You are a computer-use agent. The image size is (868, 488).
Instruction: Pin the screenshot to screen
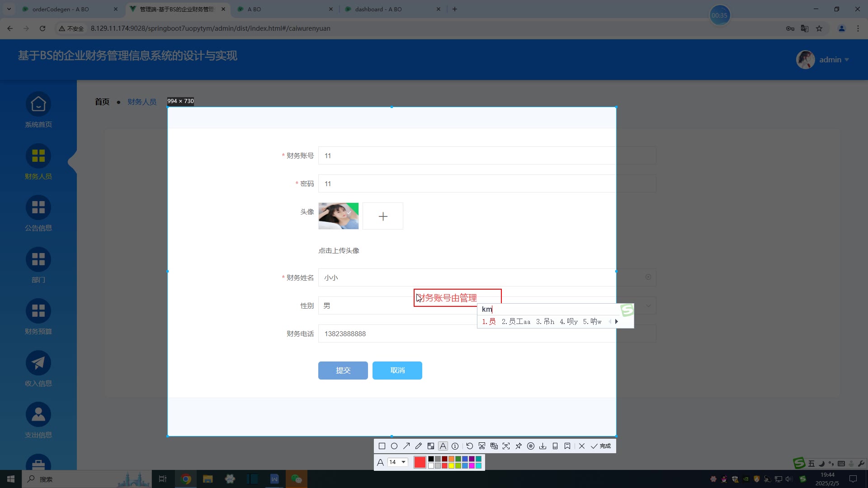[519, 446]
